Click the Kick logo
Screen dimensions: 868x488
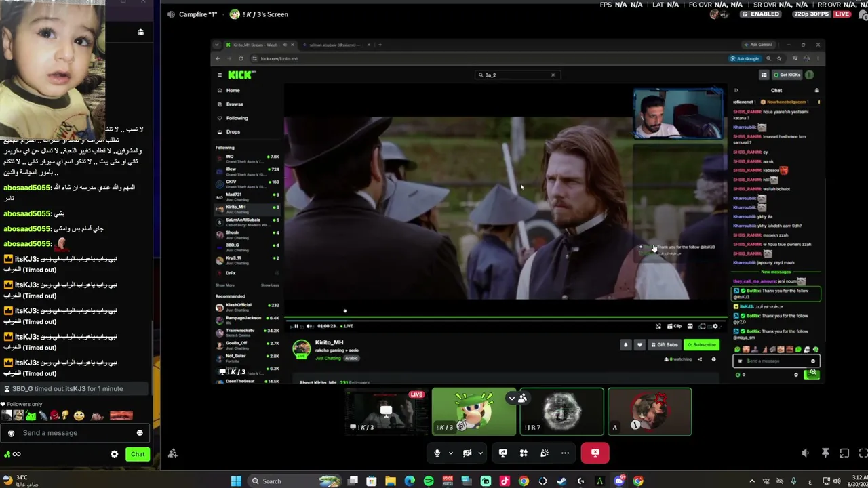coord(241,75)
